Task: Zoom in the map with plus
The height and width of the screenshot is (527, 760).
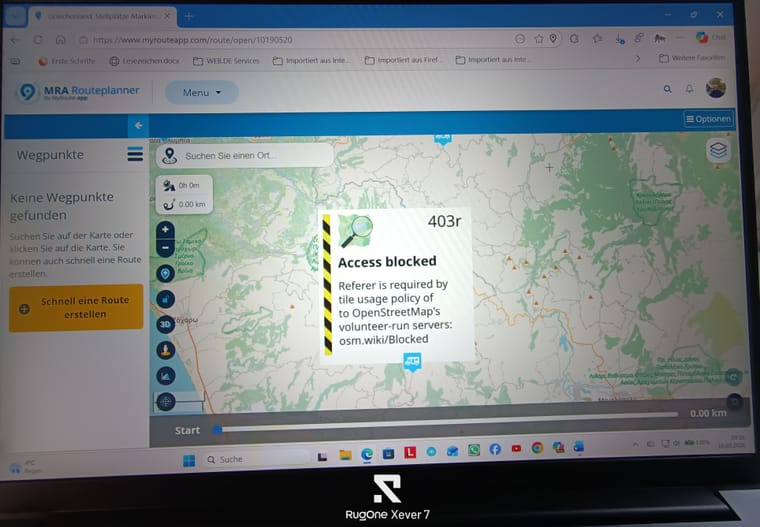Action: point(165,229)
